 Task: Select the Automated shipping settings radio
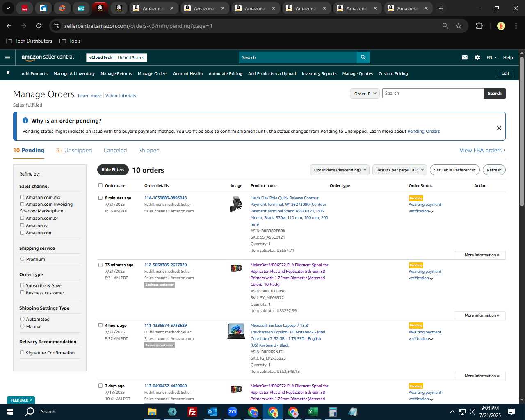coord(22,319)
